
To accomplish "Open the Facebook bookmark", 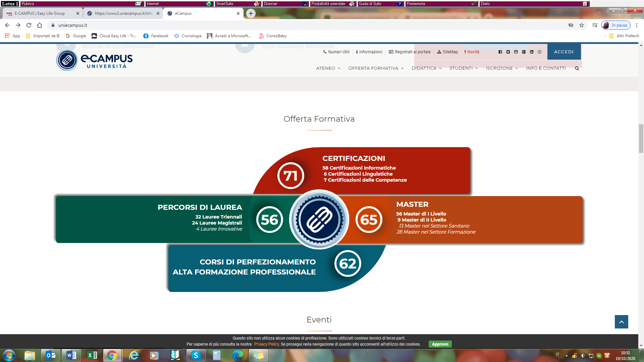I will [x=156, y=36].
